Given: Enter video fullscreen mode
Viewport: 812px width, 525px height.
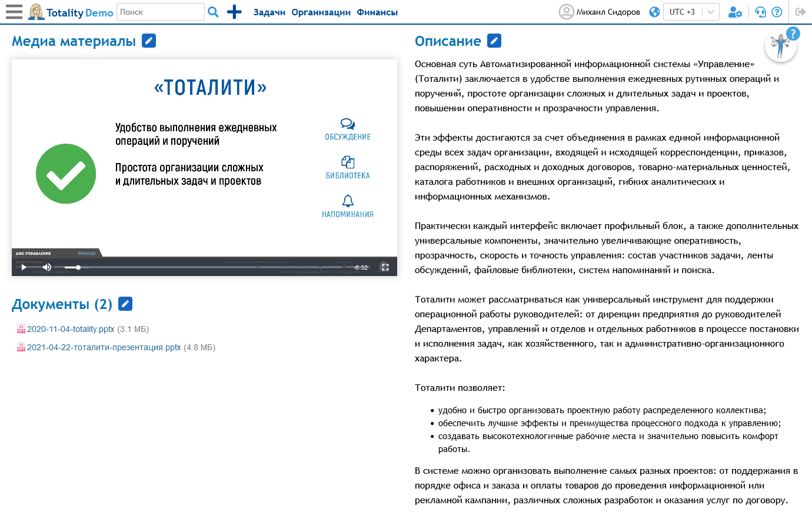Looking at the screenshot, I should [385, 267].
